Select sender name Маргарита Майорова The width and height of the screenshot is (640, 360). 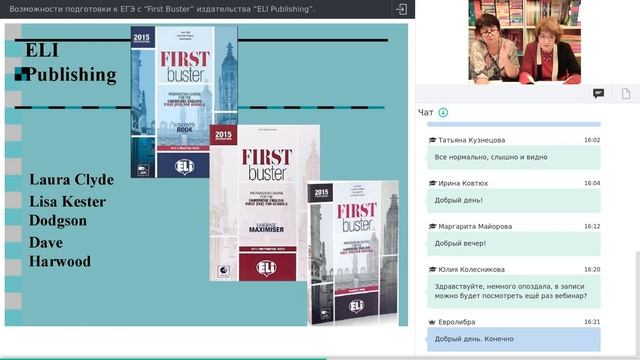pyautogui.click(x=475, y=226)
